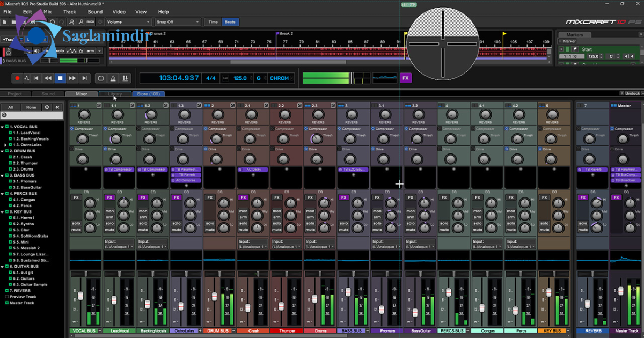Open the Volume automation dropdown
Viewport: 644px width, 338px height.
click(128, 22)
